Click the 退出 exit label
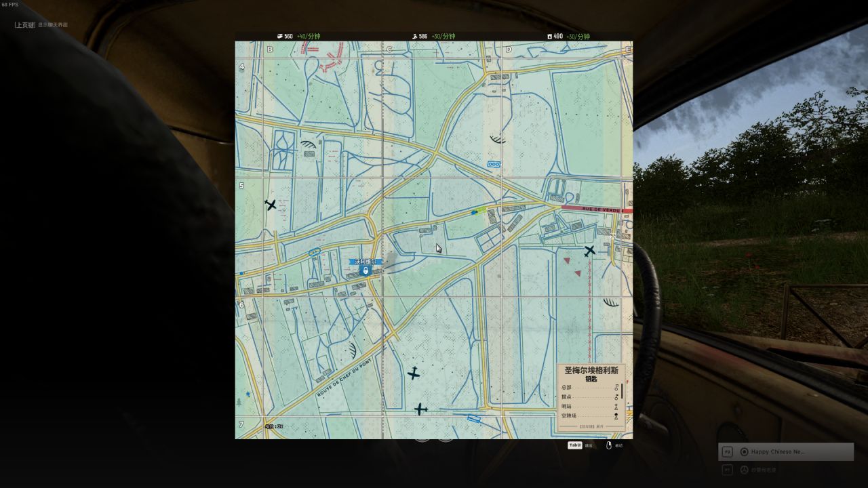 point(589,445)
